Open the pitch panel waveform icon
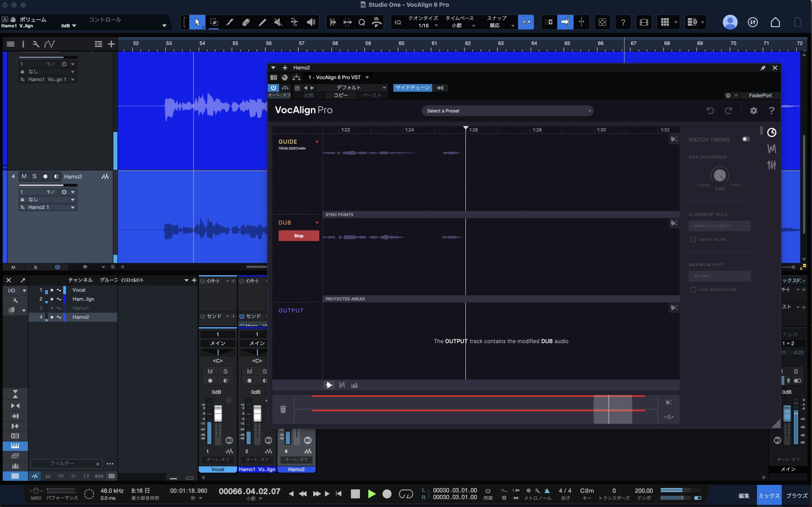The height and width of the screenshot is (507, 812). point(771,148)
